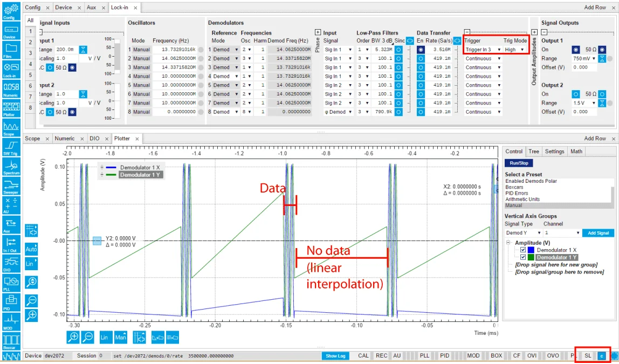Click the Show Log button
Screen dimensions: 619x364
[335, 356]
